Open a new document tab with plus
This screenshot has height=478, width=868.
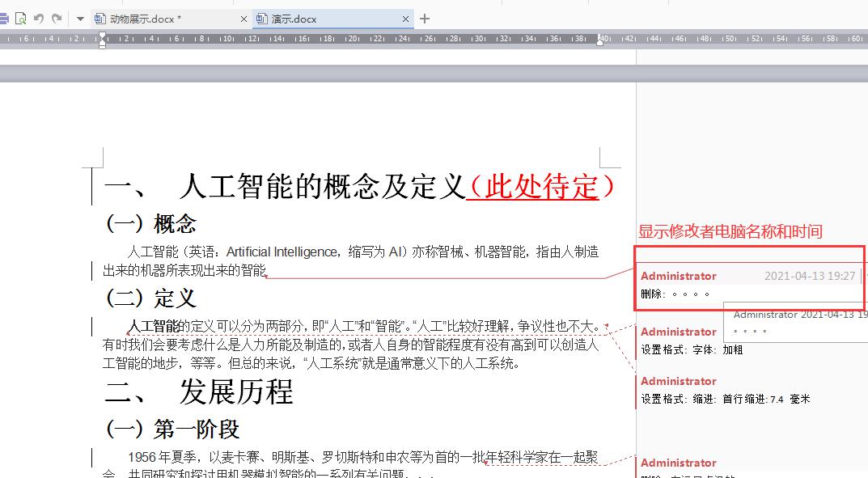pos(425,19)
